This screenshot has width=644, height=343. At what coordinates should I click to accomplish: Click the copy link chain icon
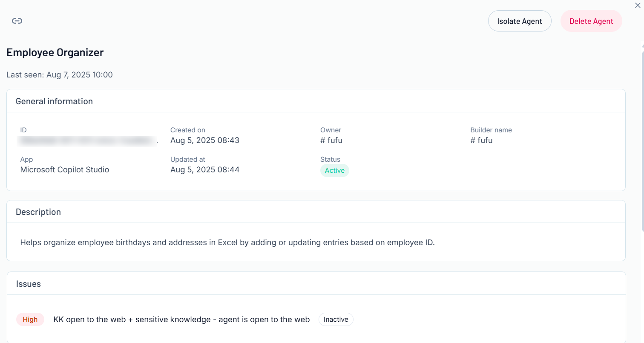(x=17, y=21)
